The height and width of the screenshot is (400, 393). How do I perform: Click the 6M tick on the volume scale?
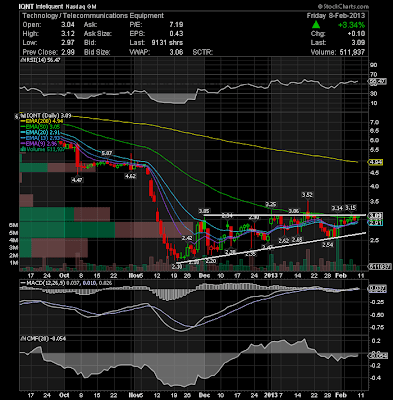click(13, 225)
